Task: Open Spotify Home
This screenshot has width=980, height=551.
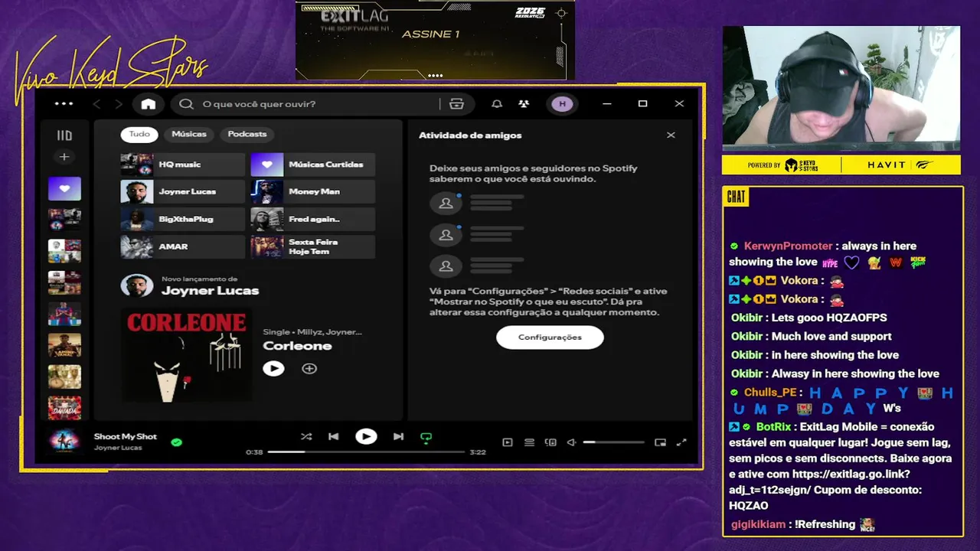Action: tap(149, 104)
